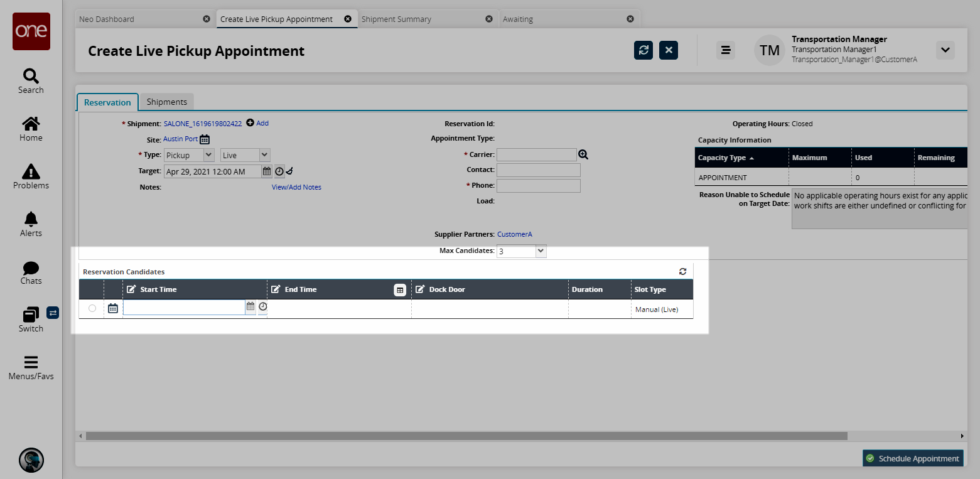The width and height of the screenshot is (980, 479).
Task: Open Alerts bell in the sidebar
Action: click(x=31, y=225)
